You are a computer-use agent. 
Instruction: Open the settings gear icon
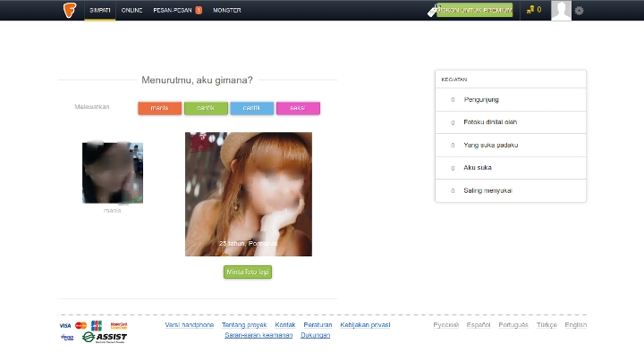[580, 11]
